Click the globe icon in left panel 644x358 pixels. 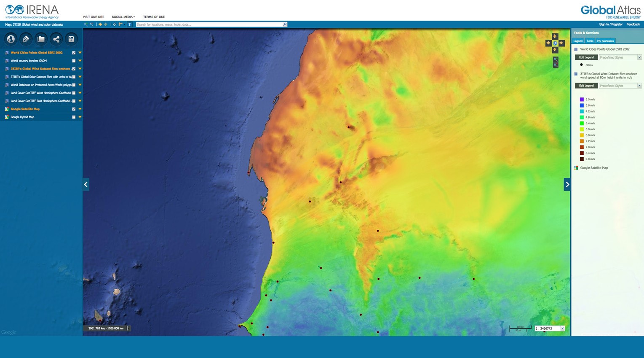click(x=11, y=39)
